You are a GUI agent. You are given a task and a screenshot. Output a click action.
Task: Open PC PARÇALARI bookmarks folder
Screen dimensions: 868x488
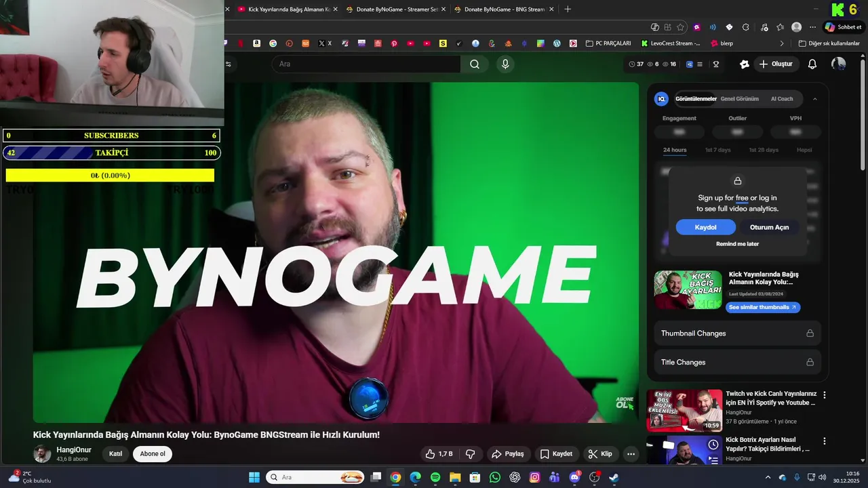tap(607, 43)
